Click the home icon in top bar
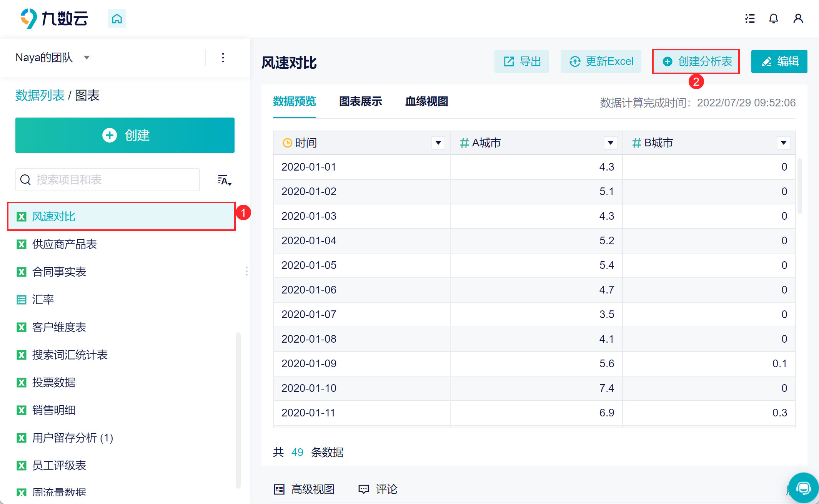Image resolution: width=819 pixels, height=504 pixels. coord(117,18)
